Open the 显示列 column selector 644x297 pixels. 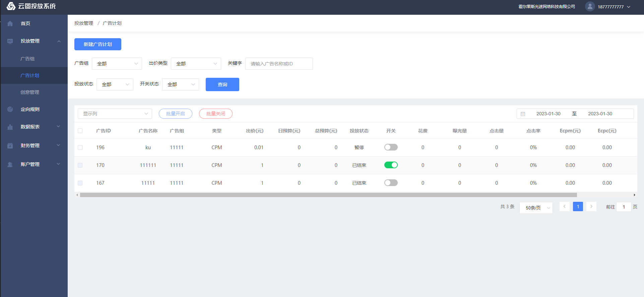tap(115, 114)
